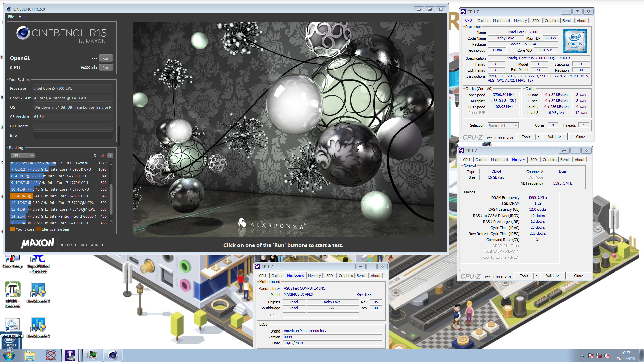The height and width of the screenshot is (362, 644).
Task: Click the GFX Board field
Action: [72, 126]
